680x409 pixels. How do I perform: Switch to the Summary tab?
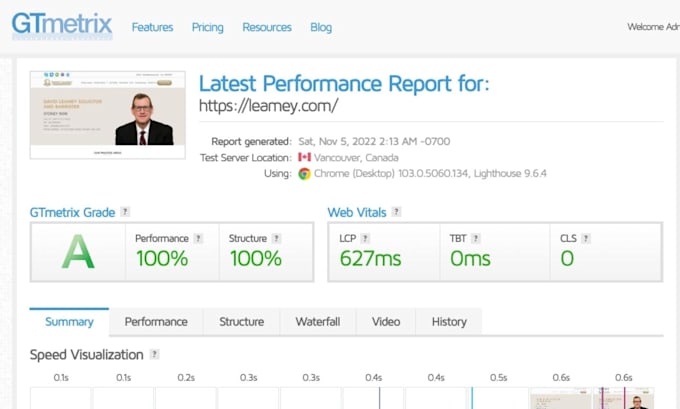69,322
